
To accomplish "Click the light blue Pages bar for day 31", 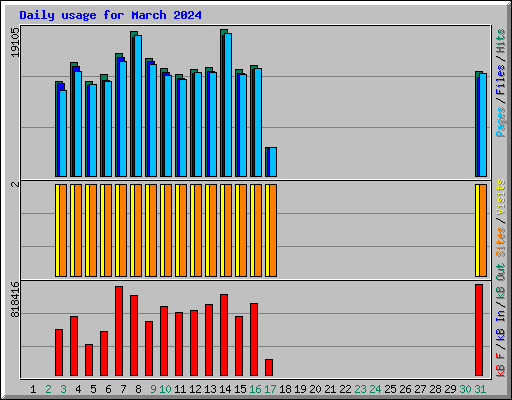I will (483, 125).
